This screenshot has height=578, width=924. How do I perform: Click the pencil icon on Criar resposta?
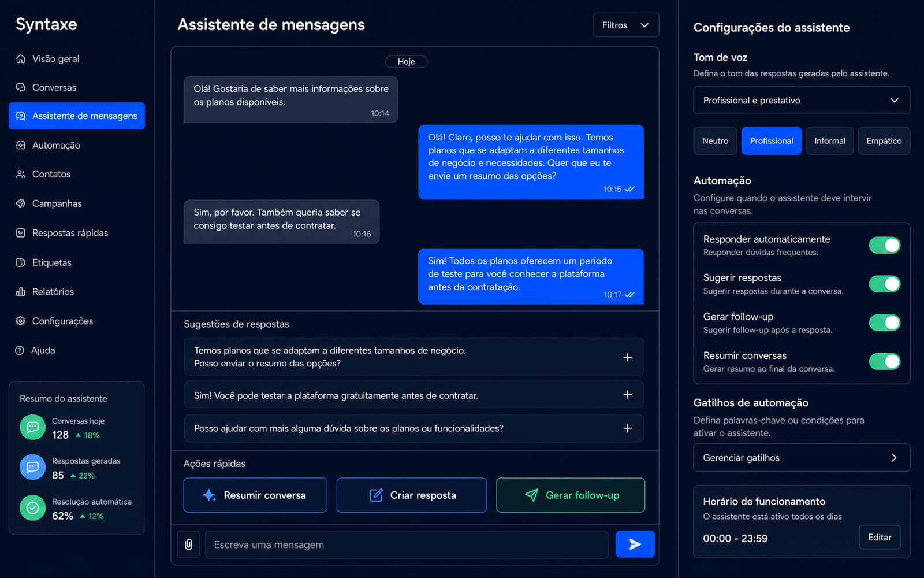coord(376,495)
